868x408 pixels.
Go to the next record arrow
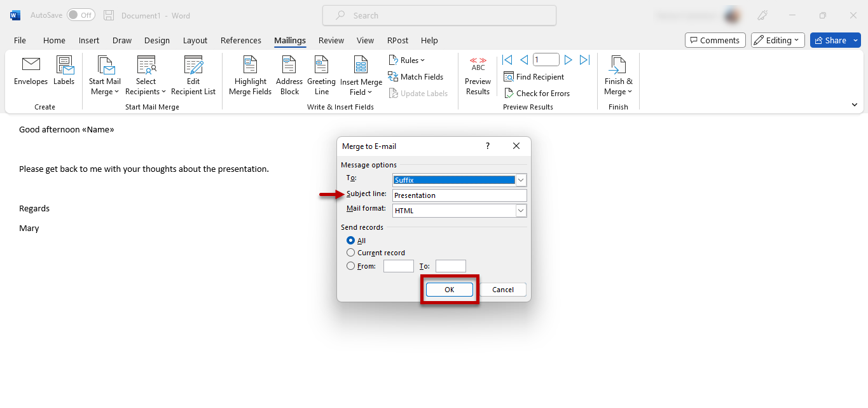568,60
